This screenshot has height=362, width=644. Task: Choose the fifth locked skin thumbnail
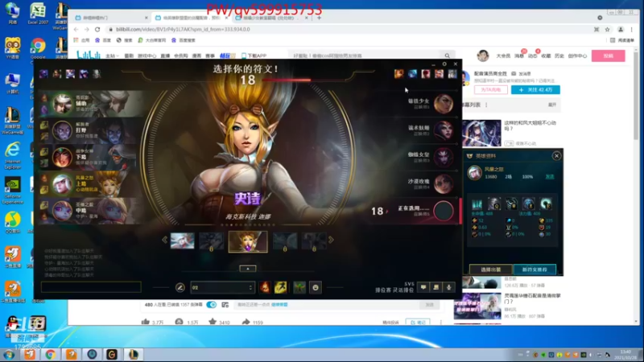(x=314, y=241)
